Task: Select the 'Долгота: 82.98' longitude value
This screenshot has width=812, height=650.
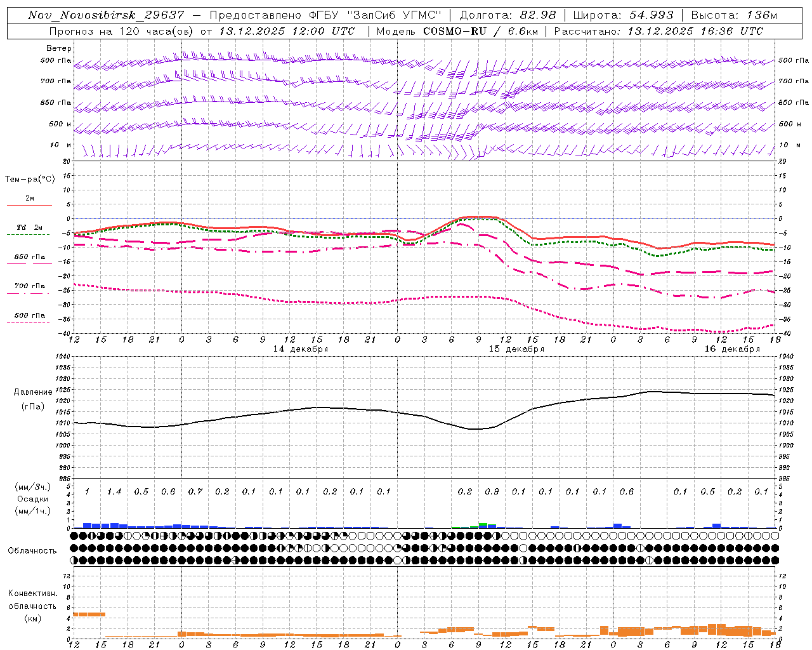Action: (507, 15)
